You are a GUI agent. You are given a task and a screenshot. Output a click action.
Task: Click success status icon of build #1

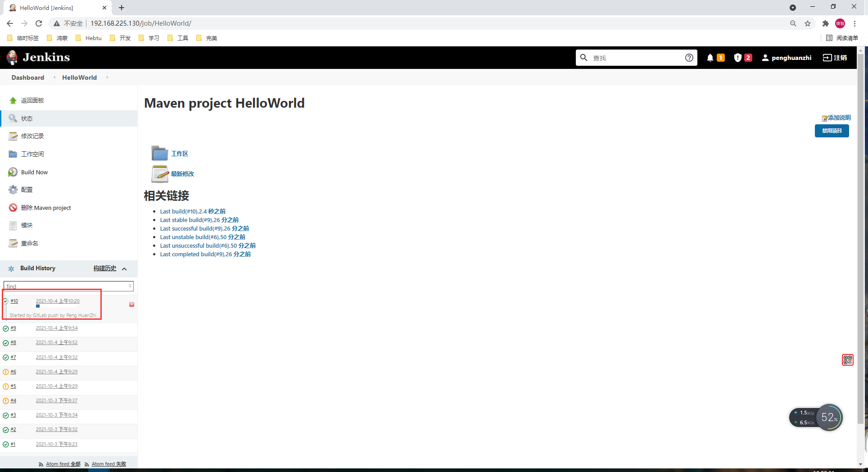pos(6,445)
